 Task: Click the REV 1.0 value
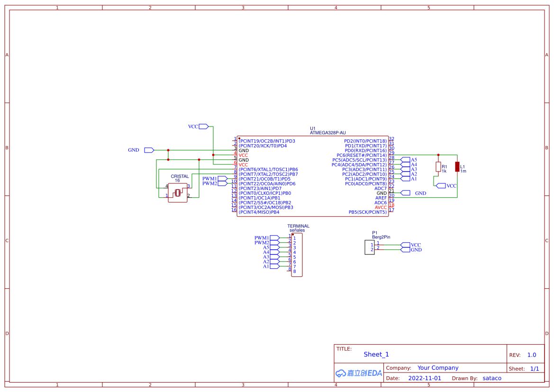pos(531,354)
